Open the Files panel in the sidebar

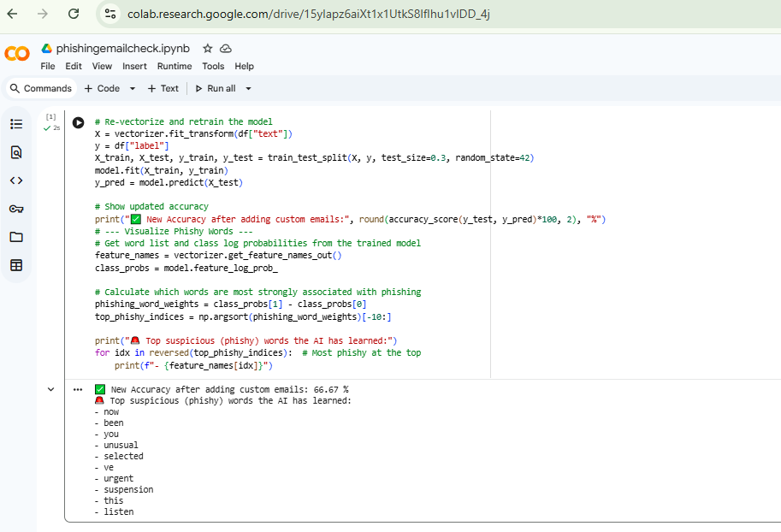click(x=15, y=237)
